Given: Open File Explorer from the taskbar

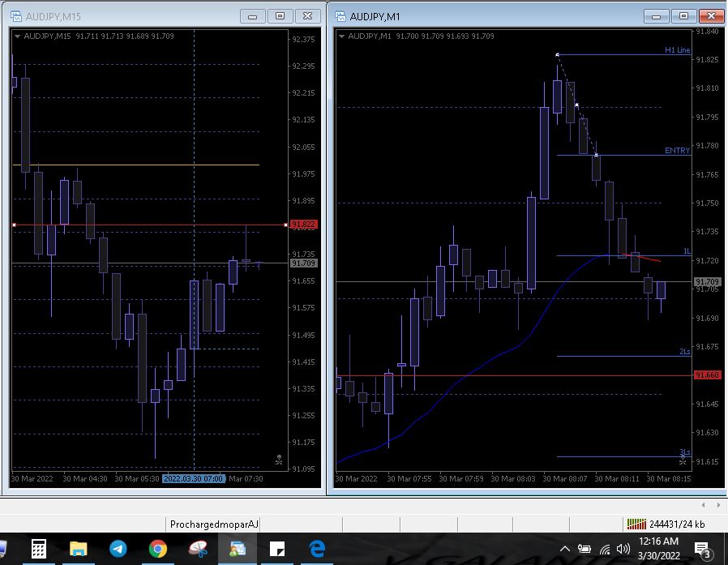Looking at the screenshot, I should coord(78,549).
